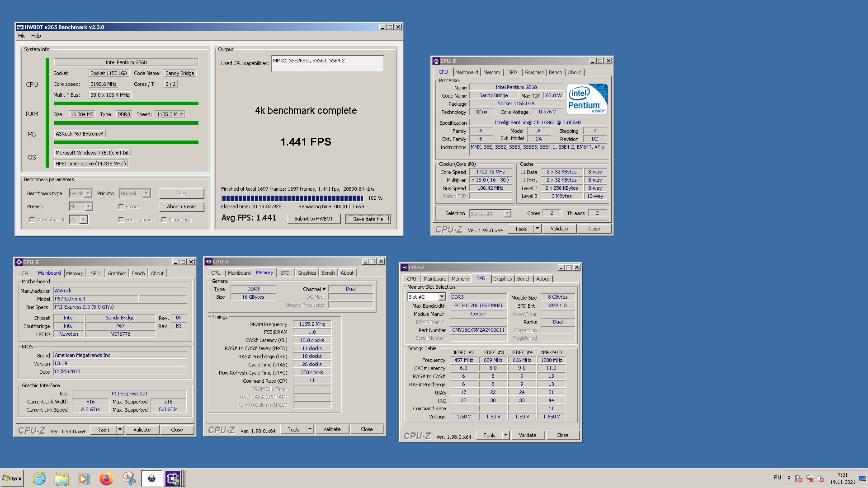Click the title icon of the CPU-Z Memory window
868x488 pixels.
tap(209, 262)
